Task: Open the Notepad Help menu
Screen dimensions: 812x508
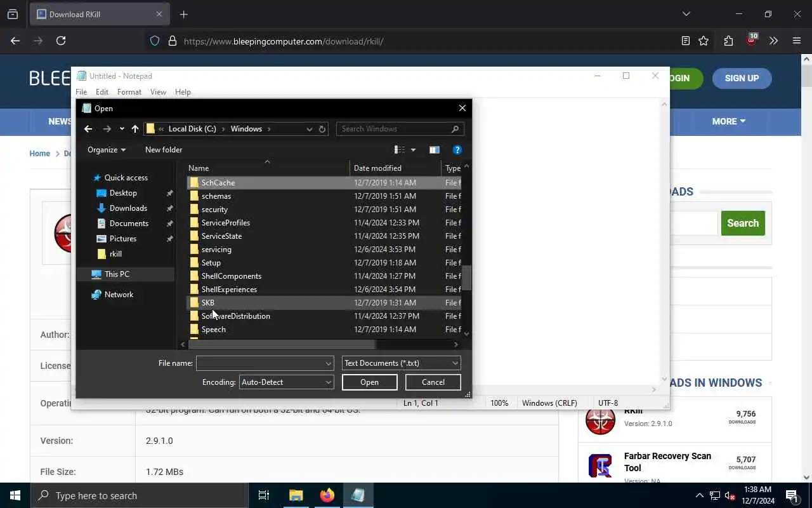Action: (x=183, y=92)
